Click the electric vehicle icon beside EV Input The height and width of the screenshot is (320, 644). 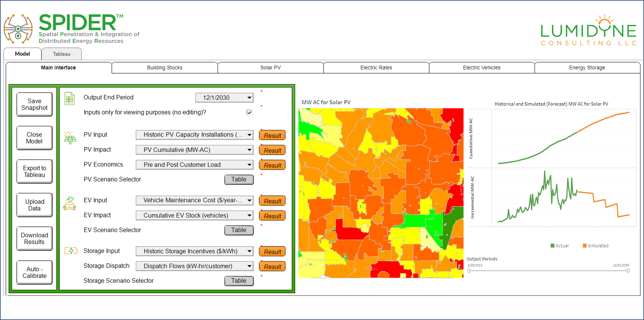[x=69, y=204]
